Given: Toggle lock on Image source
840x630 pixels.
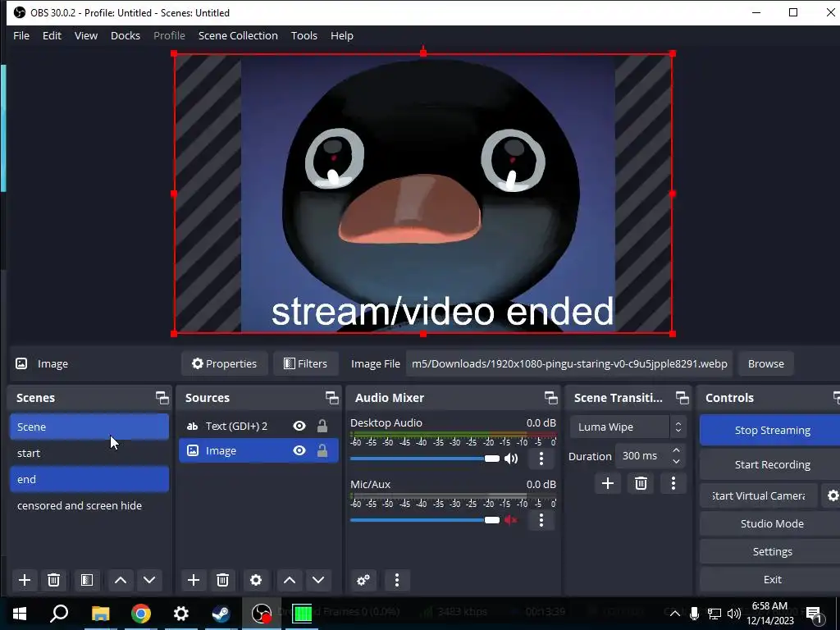Looking at the screenshot, I should coord(322,450).
